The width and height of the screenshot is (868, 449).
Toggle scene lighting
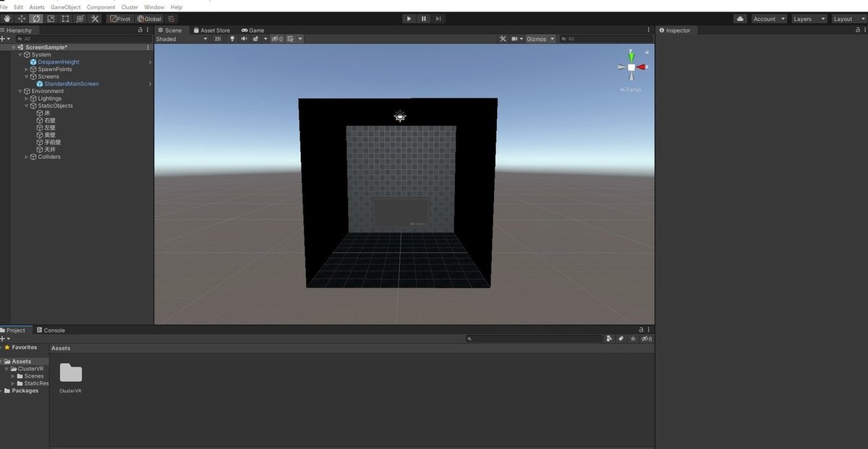click(x=232, y=39)
